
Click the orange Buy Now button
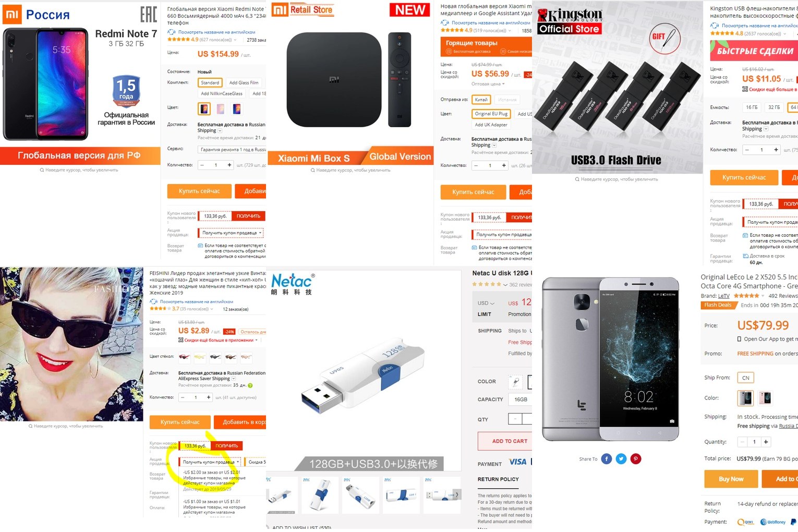click(731, 479)
